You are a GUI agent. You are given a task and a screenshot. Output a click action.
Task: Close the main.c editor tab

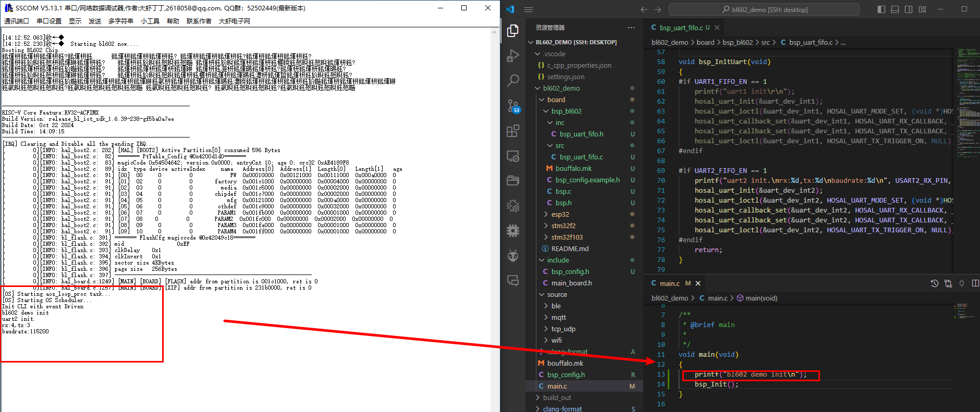tap(698, 283)
